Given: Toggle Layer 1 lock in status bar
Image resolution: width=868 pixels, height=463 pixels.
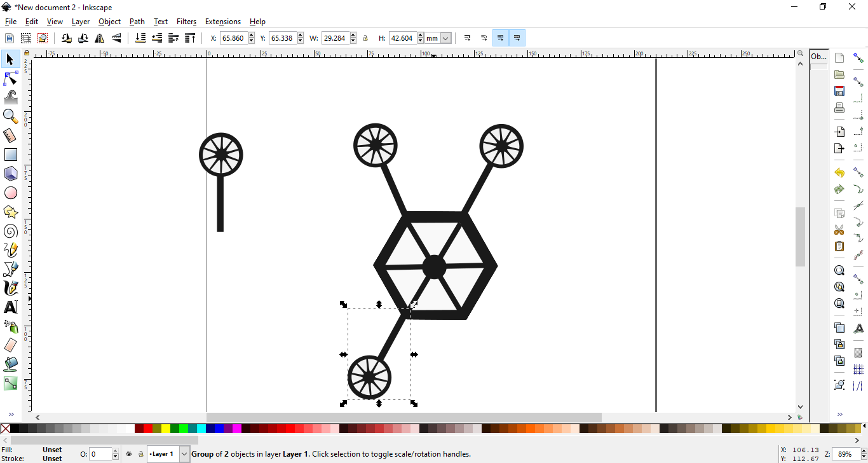Looking at the screenshot, I should (140, 454).
